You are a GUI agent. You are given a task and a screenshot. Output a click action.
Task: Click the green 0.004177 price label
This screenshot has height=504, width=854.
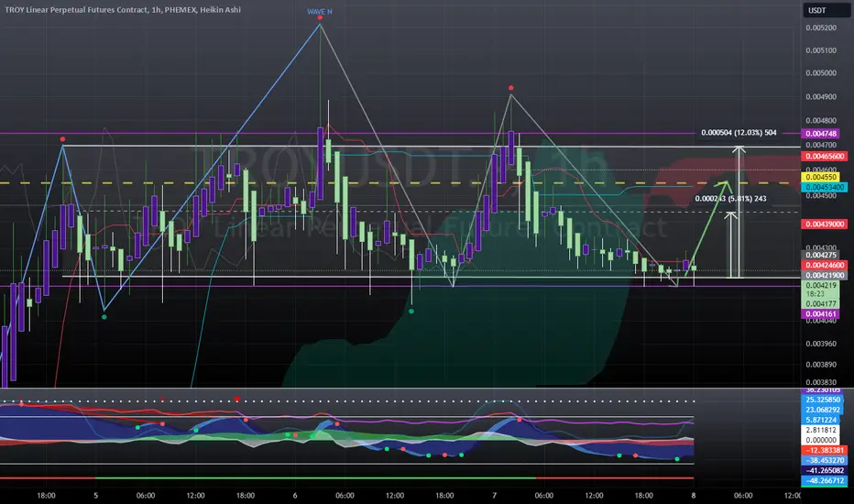[821, 304]
